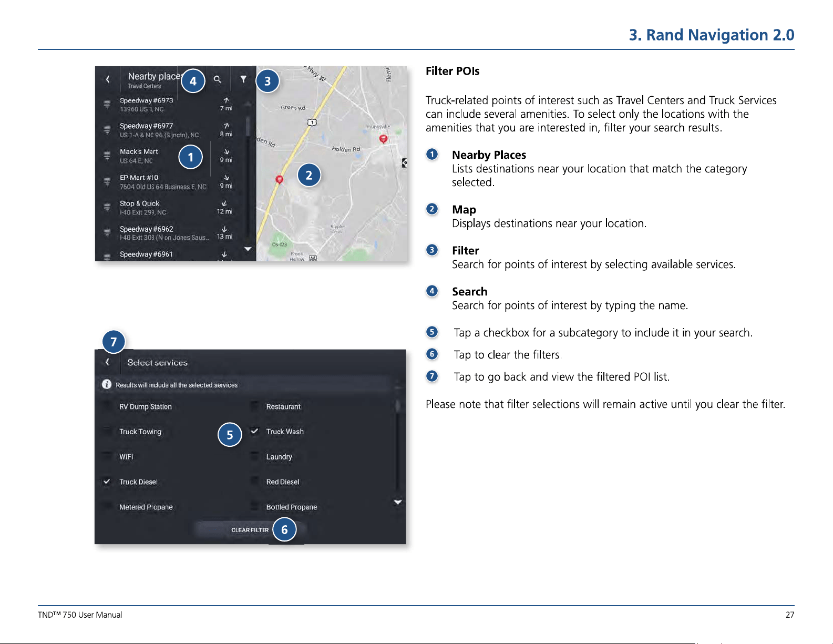Select the Speedway #6973 list entry name

[146, 100]
